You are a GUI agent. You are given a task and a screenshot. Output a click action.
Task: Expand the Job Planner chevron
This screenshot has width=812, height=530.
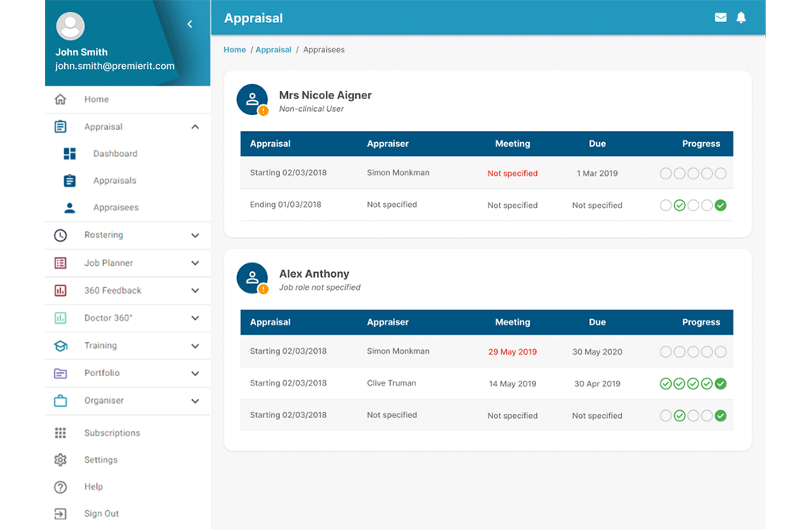195,263
